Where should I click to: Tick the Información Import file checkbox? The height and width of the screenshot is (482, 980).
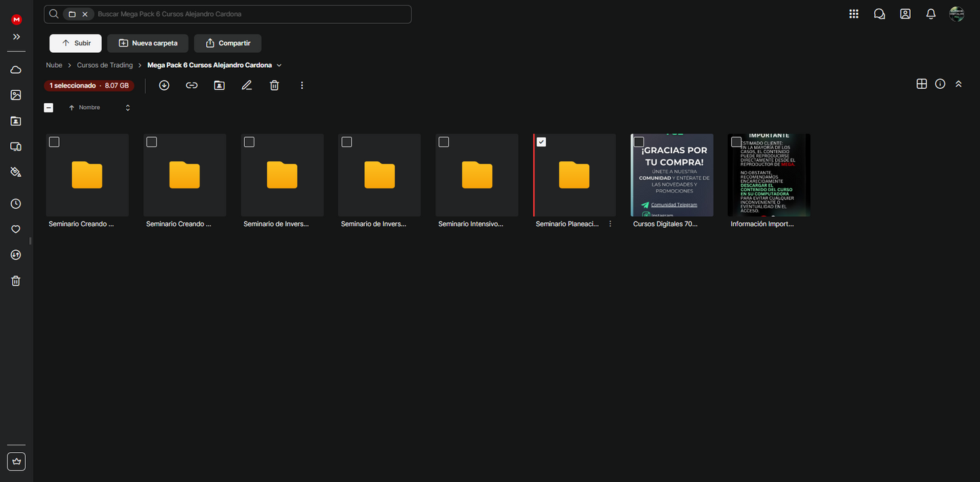(736, 142)
